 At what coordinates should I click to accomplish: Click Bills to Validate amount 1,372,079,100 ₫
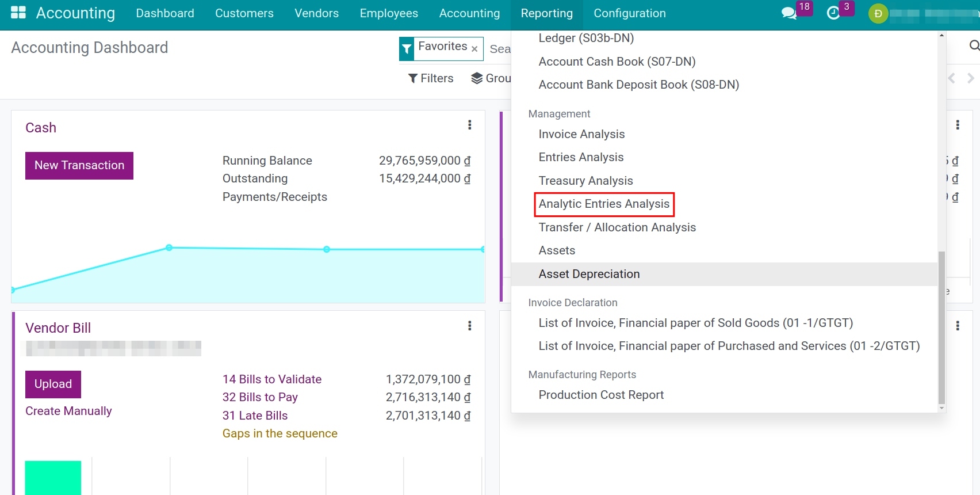(428, 379)
